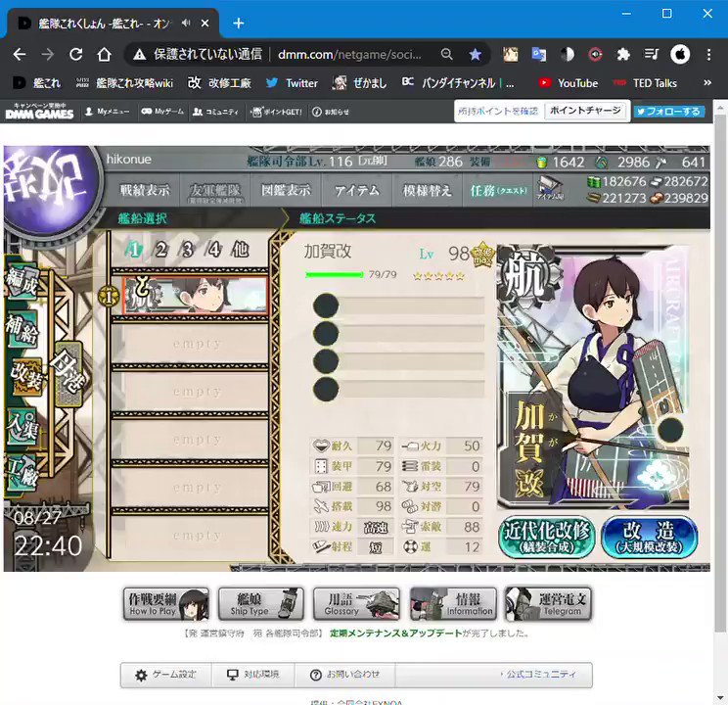The width and height of the screenshot is (728, 705).
Task: Open ポイントGET! in DMM bar
Action: pyautogui.click(x=276, y=112)
